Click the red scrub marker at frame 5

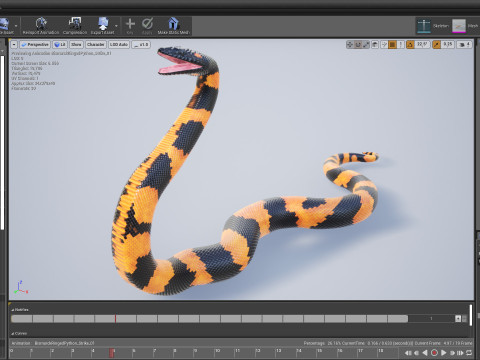tap(112, 353)
